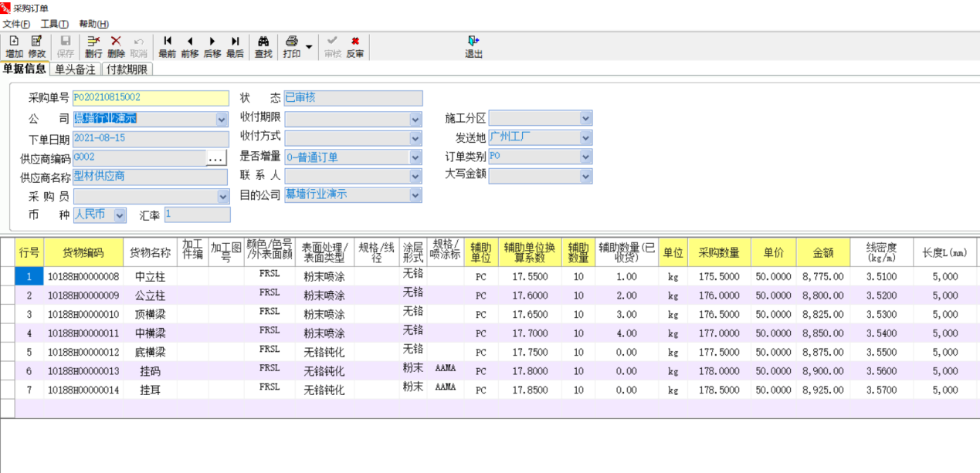The image size is (980, 473).
Task: Open the 发送地 dropdown
Action: [585, 137]
